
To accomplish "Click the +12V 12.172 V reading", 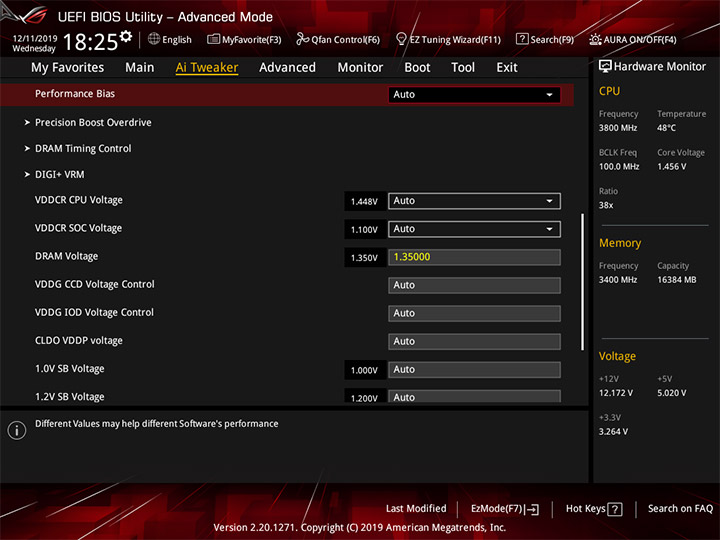I will (616, 393).
